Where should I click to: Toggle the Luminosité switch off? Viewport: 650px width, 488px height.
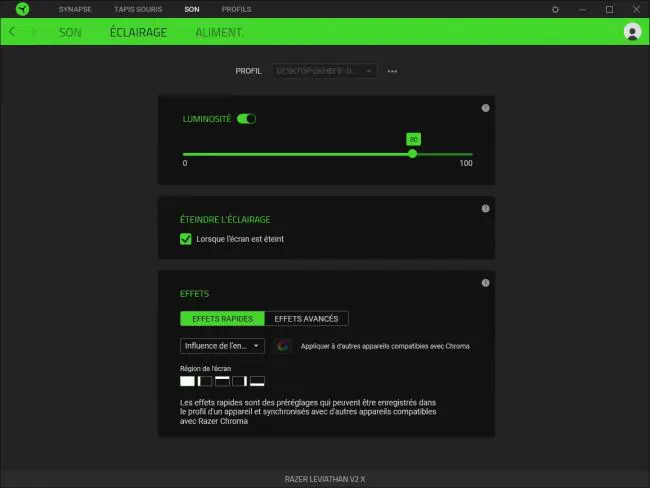tap(246, 119)
